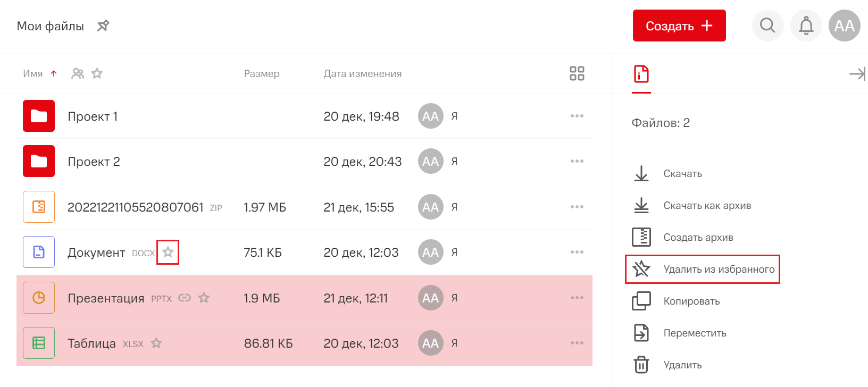868x387 pixels.
Task: Toggle favorite star for Документ
Action: (168, 252)
